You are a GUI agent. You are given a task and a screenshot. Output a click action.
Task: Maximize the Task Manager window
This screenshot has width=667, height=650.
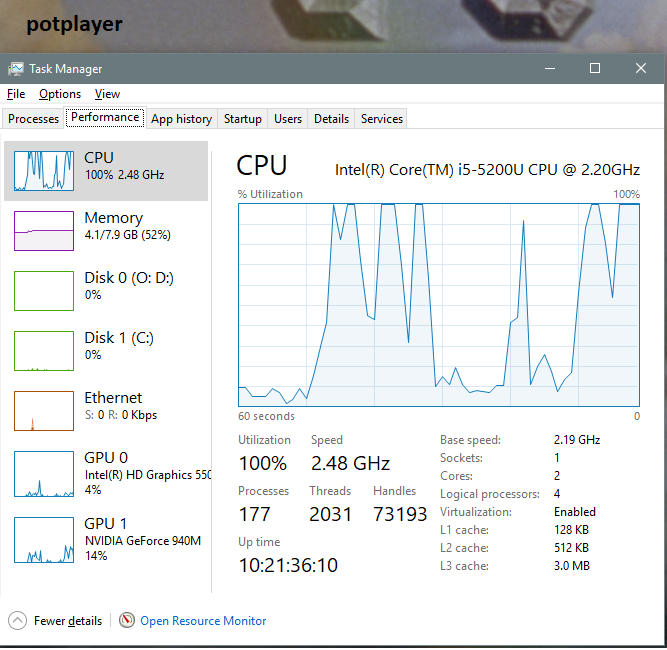click(x=595, y=68)
